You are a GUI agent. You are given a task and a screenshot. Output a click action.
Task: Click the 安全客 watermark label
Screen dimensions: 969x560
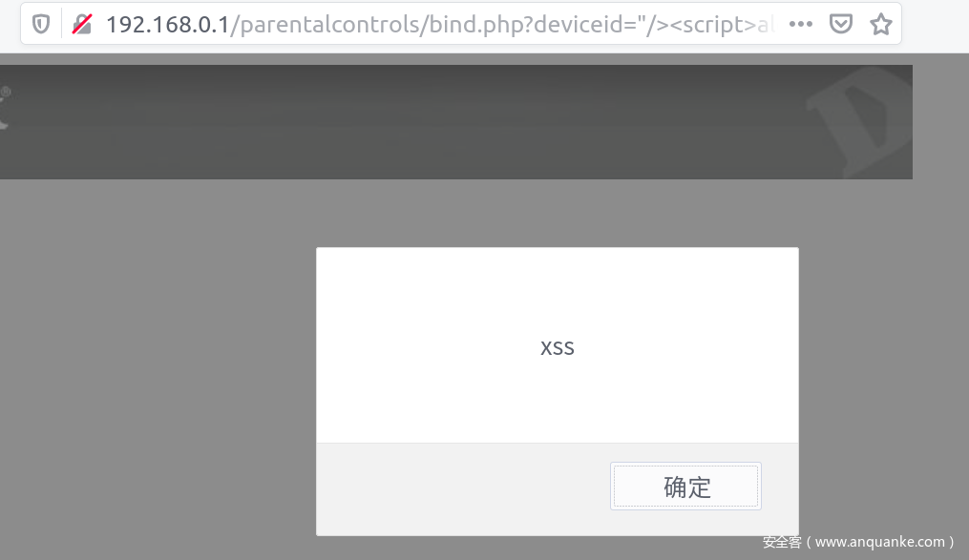tap(782, 542)
